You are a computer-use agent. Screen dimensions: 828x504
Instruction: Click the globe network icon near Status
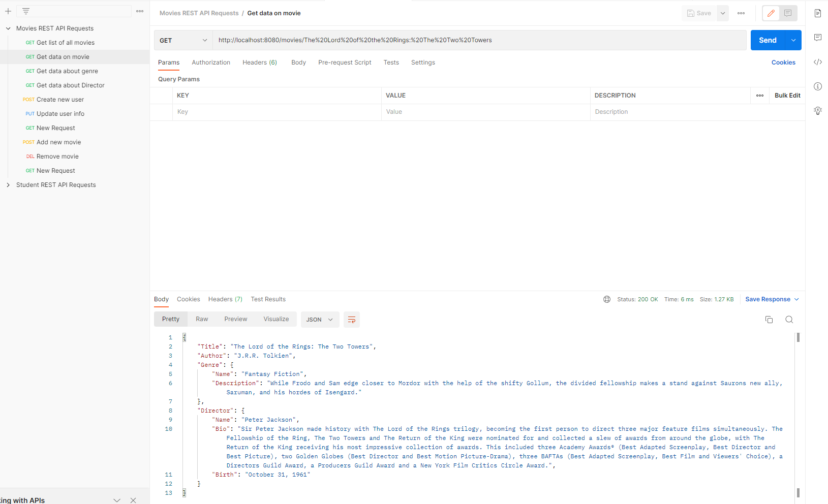(x=607, y=299)
